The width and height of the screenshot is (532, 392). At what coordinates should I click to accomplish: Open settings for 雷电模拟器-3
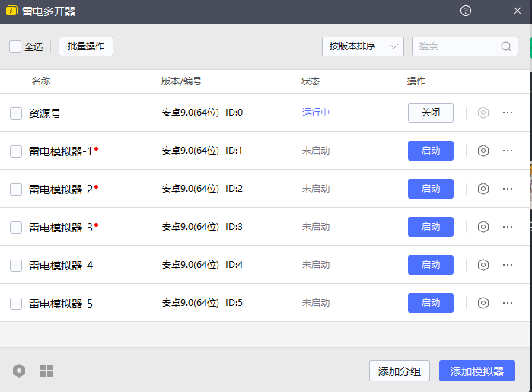(x=483, y=227)
